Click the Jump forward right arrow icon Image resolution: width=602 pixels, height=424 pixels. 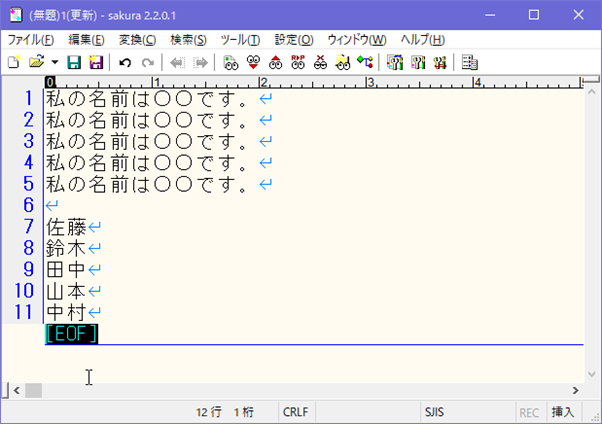[200, 62]
